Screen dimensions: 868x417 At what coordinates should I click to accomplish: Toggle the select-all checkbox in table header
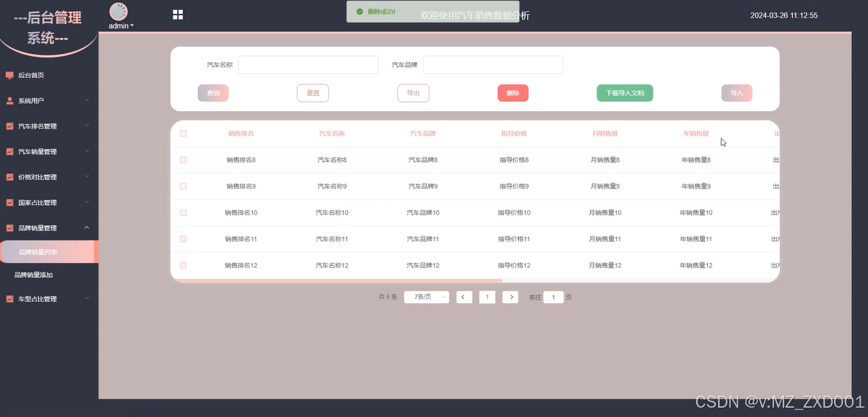coord(183,133)
